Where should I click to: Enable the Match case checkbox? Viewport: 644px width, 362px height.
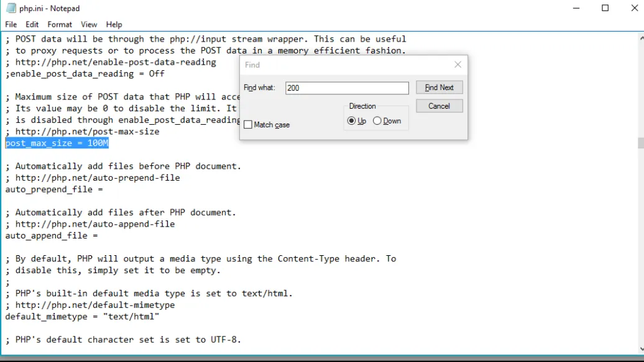pos(248,125)
